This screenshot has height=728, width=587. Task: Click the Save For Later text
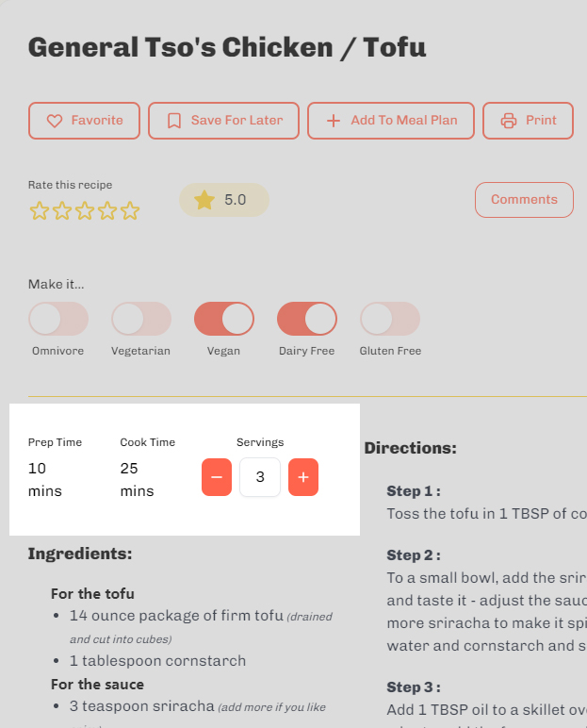pos(236,121)
